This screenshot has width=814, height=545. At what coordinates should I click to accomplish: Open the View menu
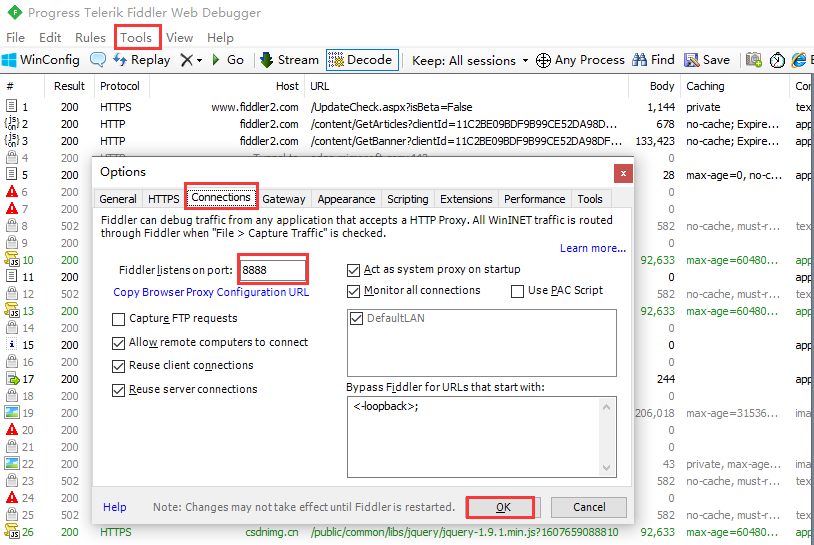[x=180, y=38]
